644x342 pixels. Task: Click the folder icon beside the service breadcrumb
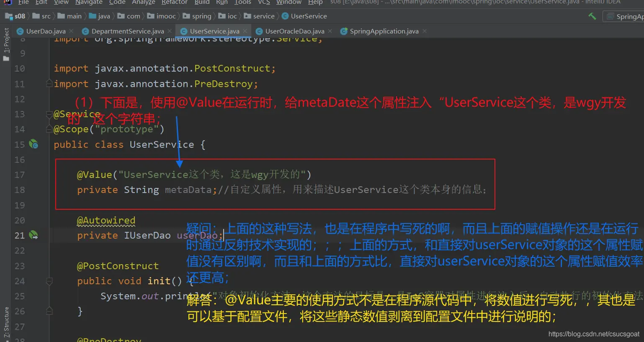point(247,16)
